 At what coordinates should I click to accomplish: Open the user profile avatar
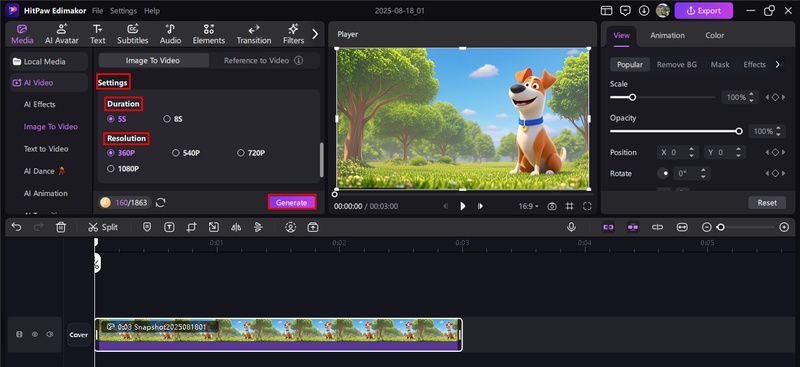coord(663,11)
